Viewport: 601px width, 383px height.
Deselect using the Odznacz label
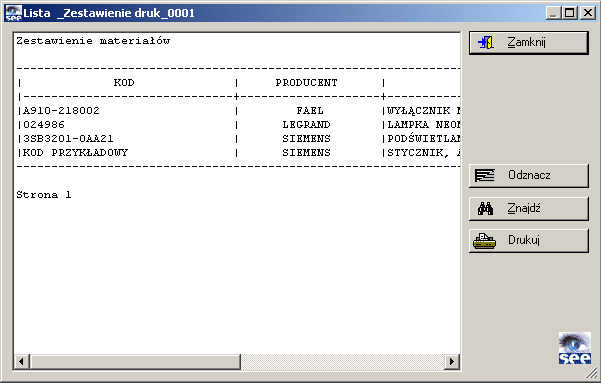529,175
